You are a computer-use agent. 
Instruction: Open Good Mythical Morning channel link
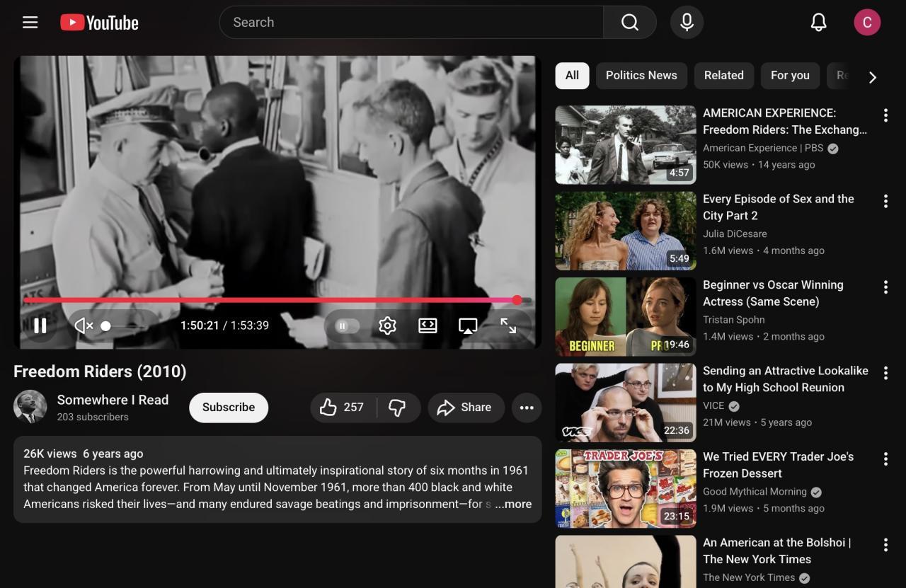755,492
